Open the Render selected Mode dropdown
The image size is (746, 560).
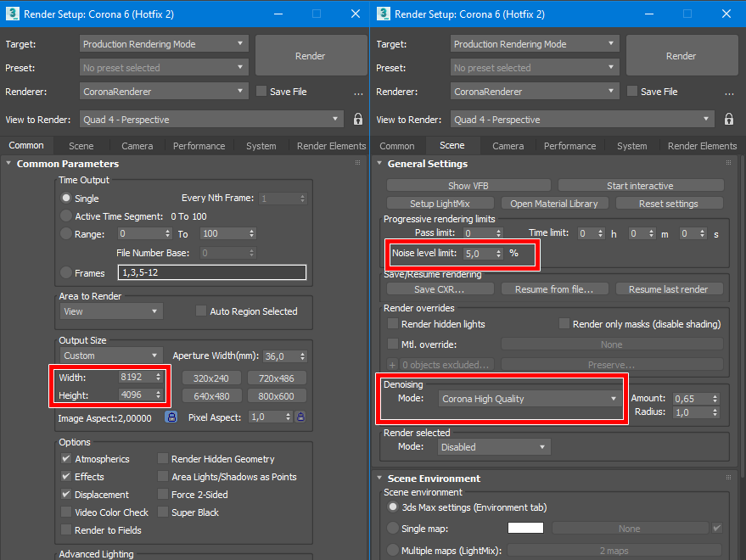494,447
